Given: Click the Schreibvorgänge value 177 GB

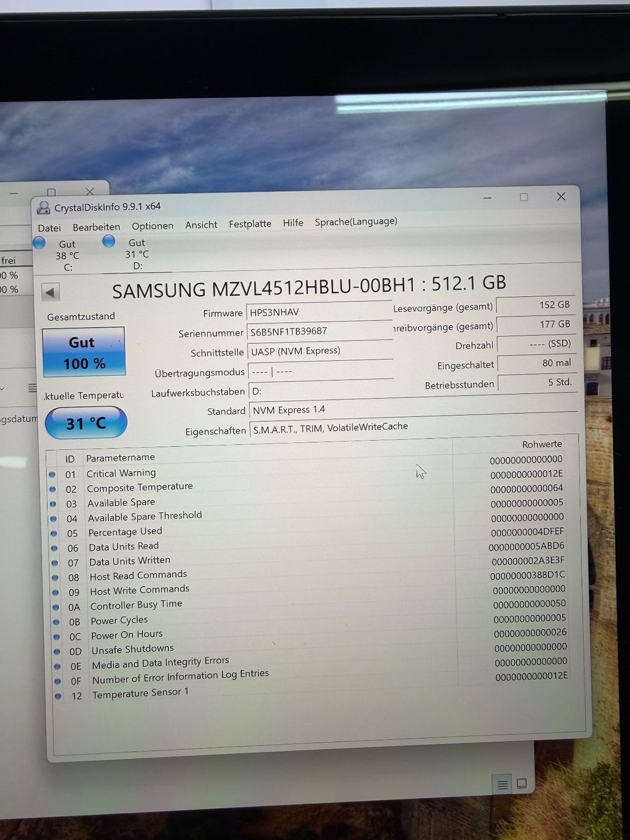Looking at the screenshot, I should coord(536,324).
